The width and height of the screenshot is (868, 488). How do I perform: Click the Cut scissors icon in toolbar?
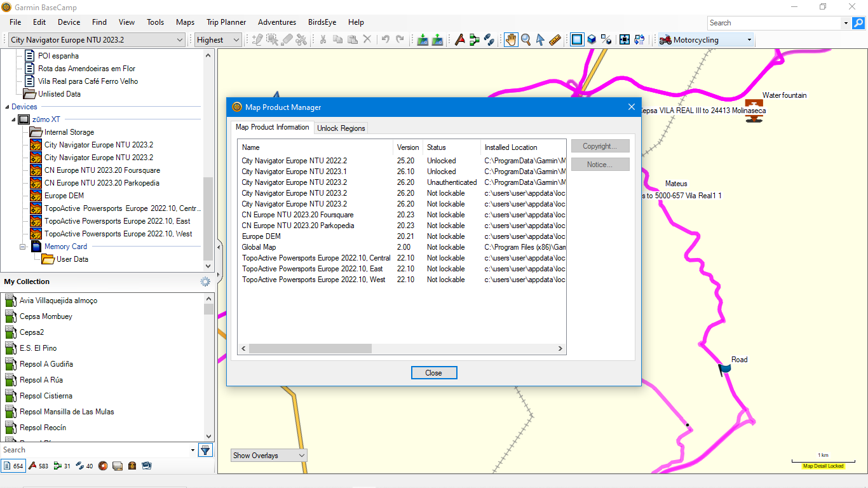(323, 39)
